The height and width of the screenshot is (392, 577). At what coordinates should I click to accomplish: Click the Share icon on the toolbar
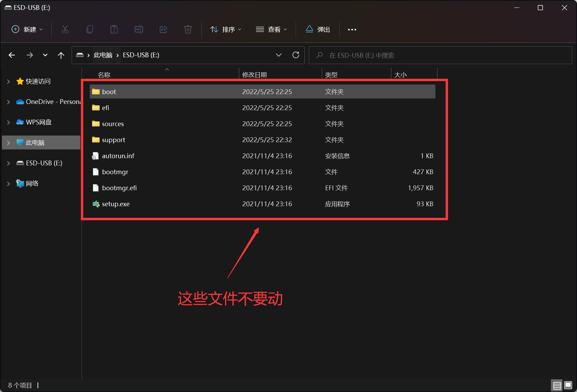[163, 29]
